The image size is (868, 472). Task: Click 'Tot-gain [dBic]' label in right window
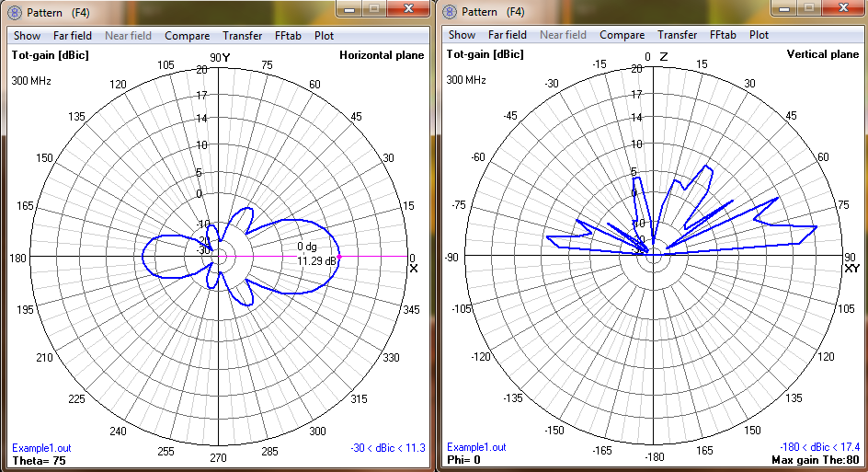pyautogui.click(x=485, y=54)
